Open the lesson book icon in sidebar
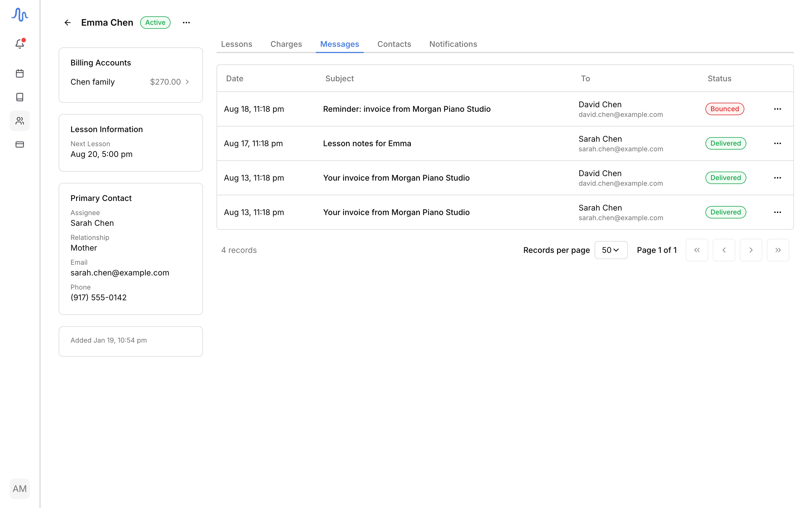 tap(20, 97)
